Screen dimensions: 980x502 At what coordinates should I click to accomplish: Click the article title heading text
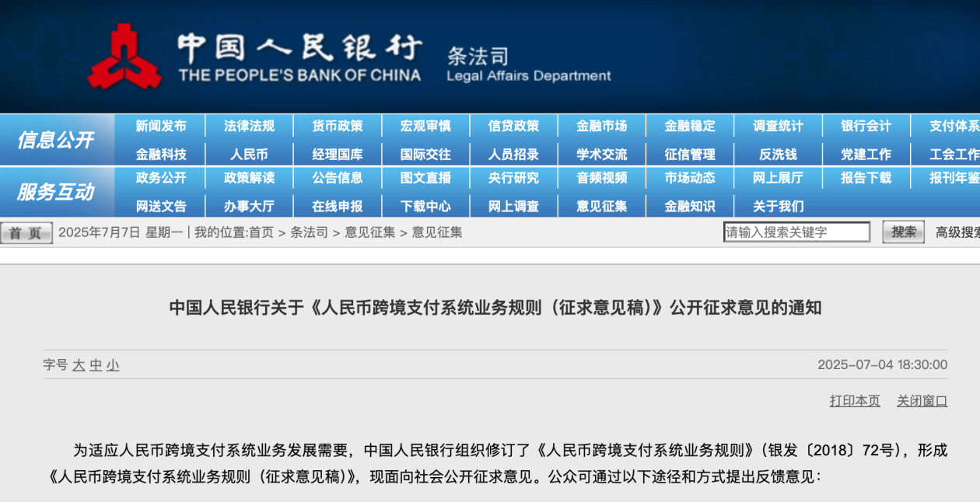coord(495,308)
